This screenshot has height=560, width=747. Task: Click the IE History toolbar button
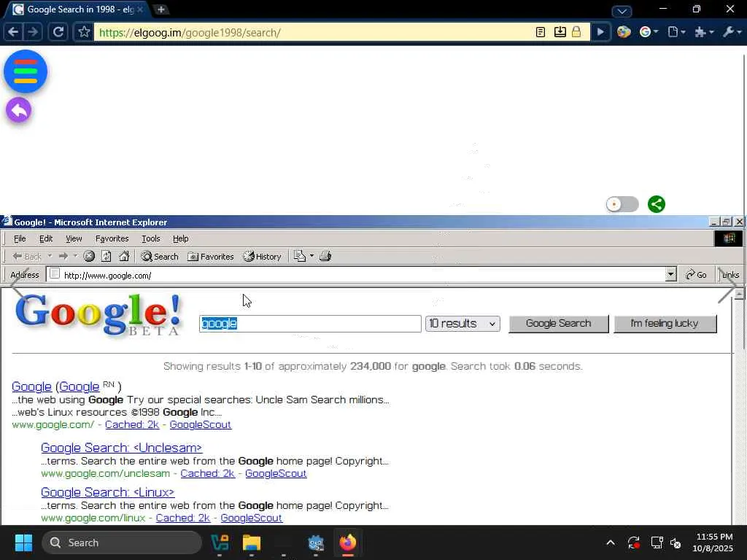point(262,256)
